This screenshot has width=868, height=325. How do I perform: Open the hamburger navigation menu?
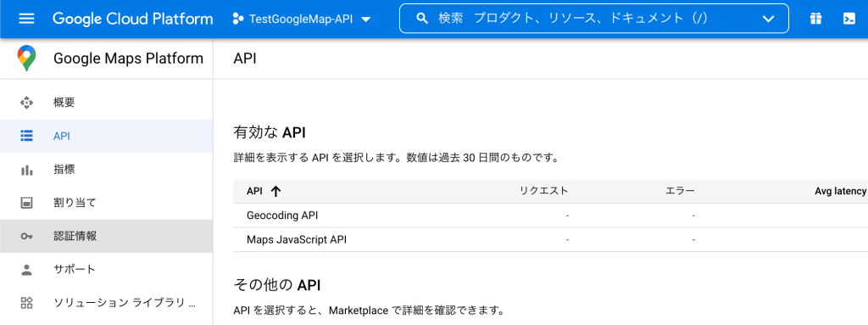pyautogui.click(x=26, y=19)
